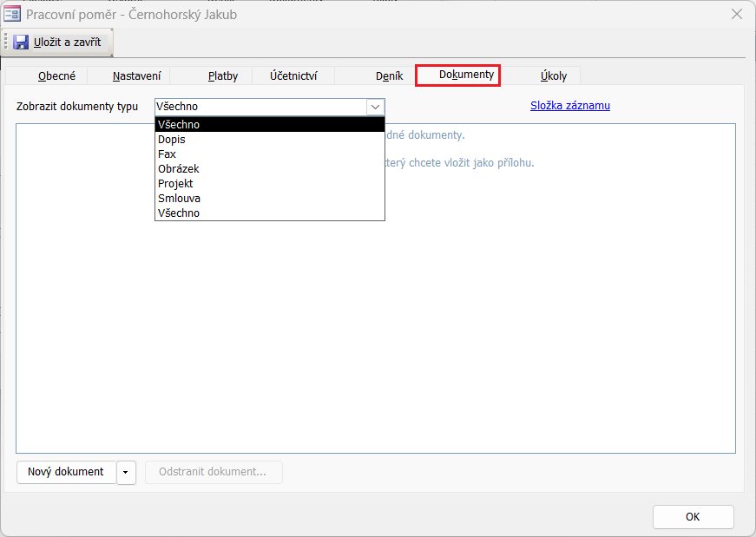The image size is (756, 537).
Task: Switch to the Úkoly tab
Action: [x=553, y=75]
